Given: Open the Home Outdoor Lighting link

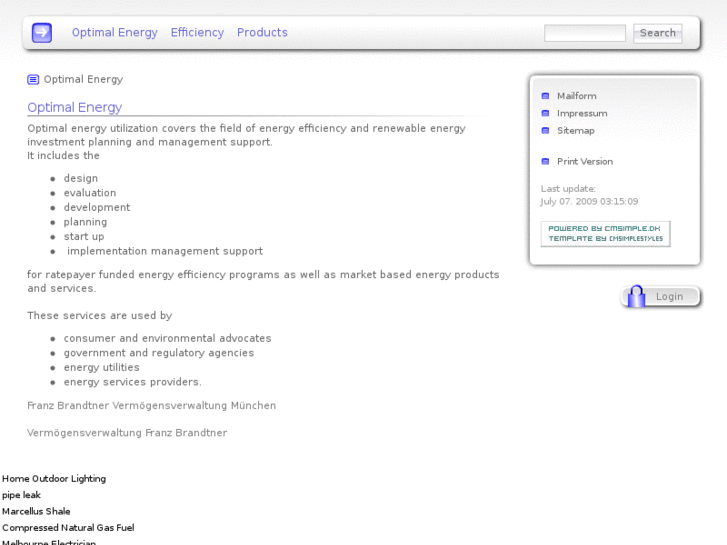Looking at the screenshot, I should [x=54, y=479].
